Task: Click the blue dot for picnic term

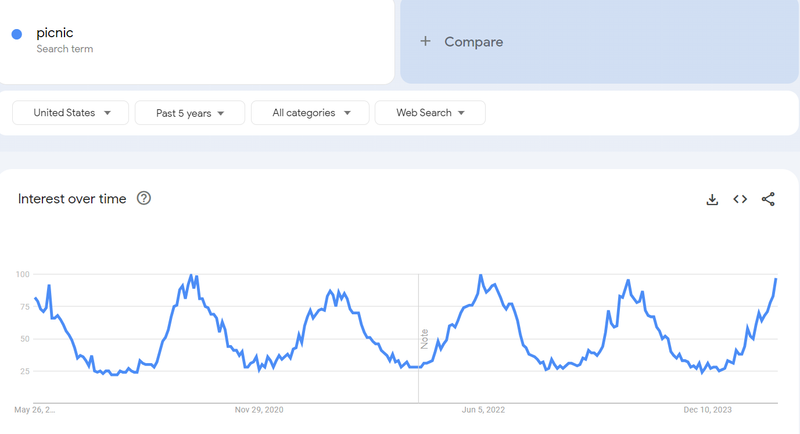Action: pos(17,34)
